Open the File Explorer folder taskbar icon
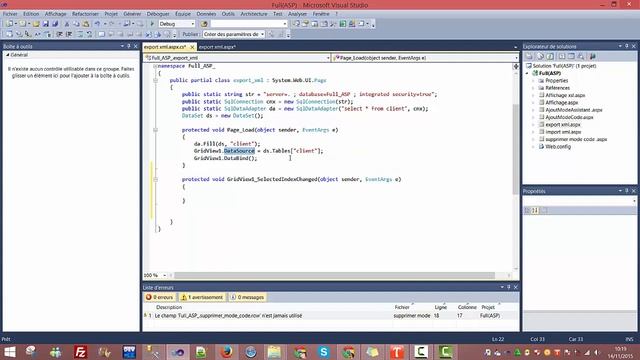 274,351
